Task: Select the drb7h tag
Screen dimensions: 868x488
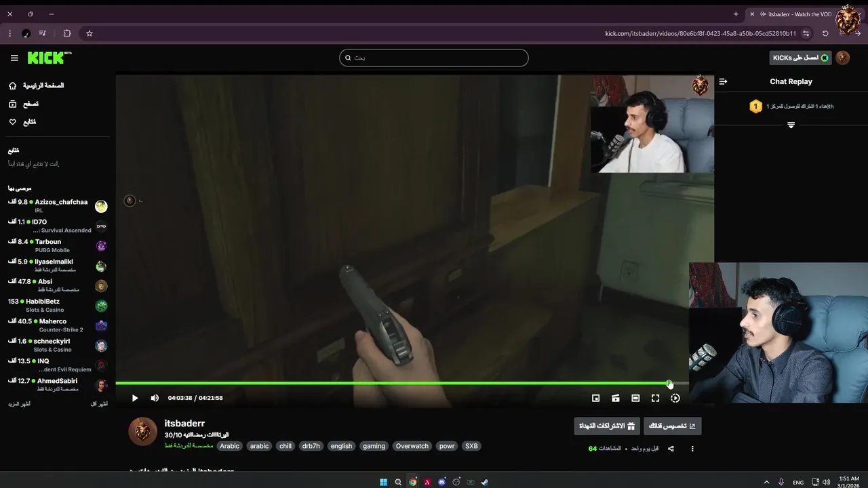Action: (311, 446)
